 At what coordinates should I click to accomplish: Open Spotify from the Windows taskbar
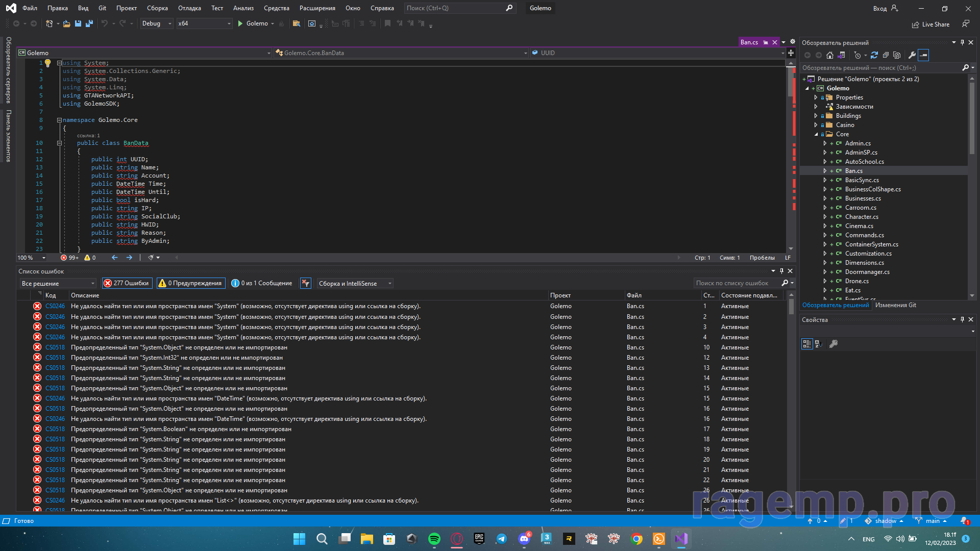[434, 539]
